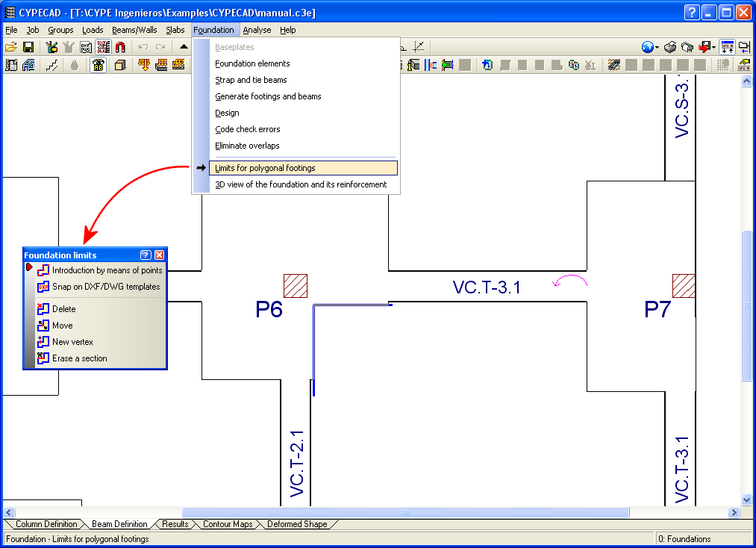Screen dimensions: 756x548
Task: Choose Erase a section option
Action: [x=100, y=358]
